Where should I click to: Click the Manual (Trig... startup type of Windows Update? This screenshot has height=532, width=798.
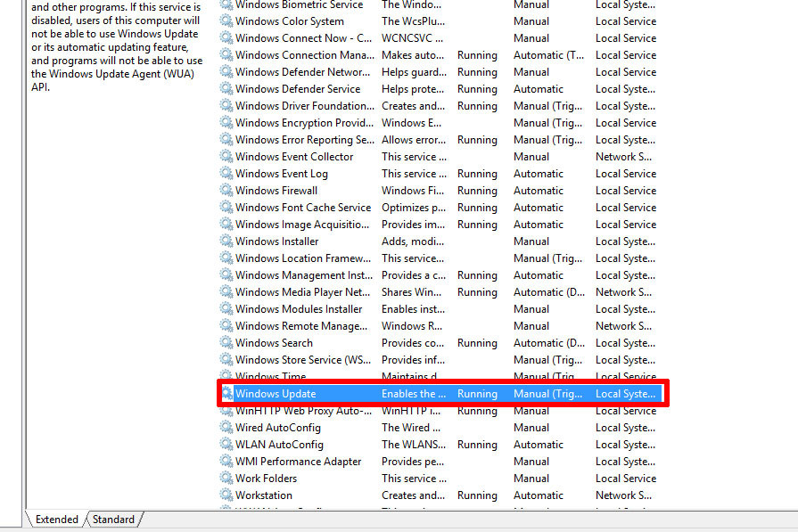(547, 394)
